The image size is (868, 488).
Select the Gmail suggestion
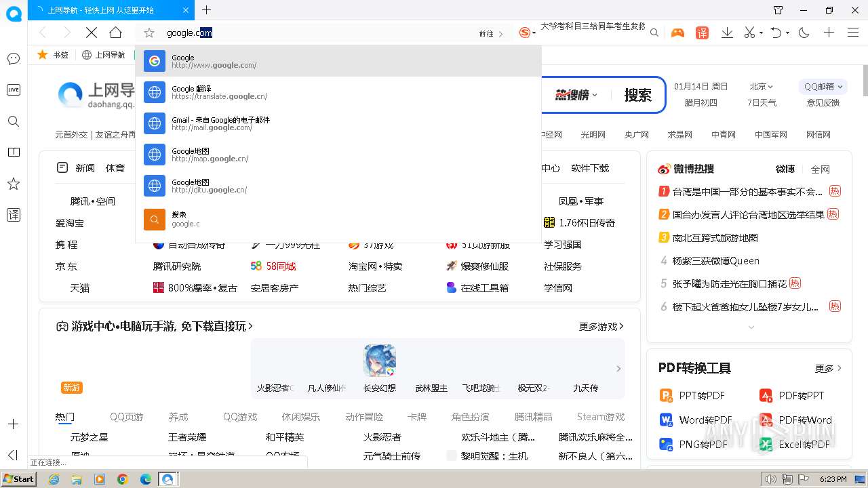(338, 123)
